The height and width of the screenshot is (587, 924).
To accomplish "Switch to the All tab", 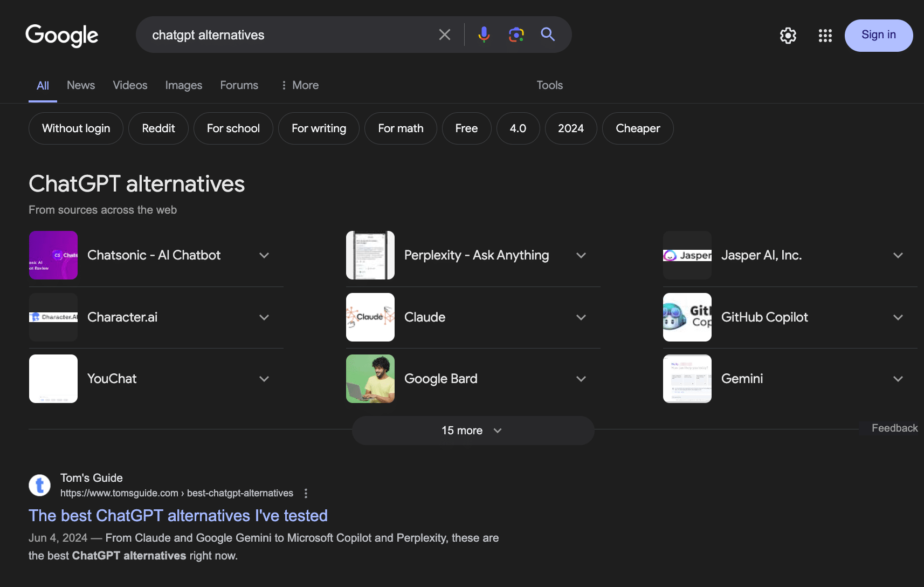I will pos(43,85).
